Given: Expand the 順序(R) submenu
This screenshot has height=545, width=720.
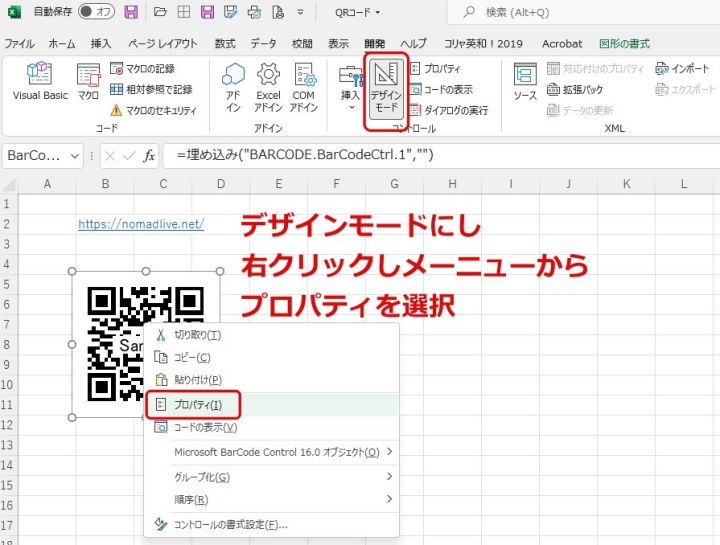Looking at the screenshot, I should 271,500.
